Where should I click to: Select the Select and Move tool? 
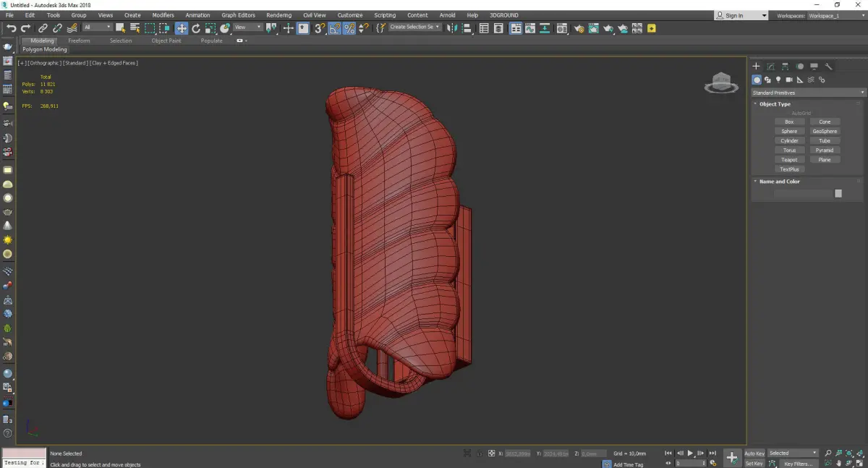point(181,28)
